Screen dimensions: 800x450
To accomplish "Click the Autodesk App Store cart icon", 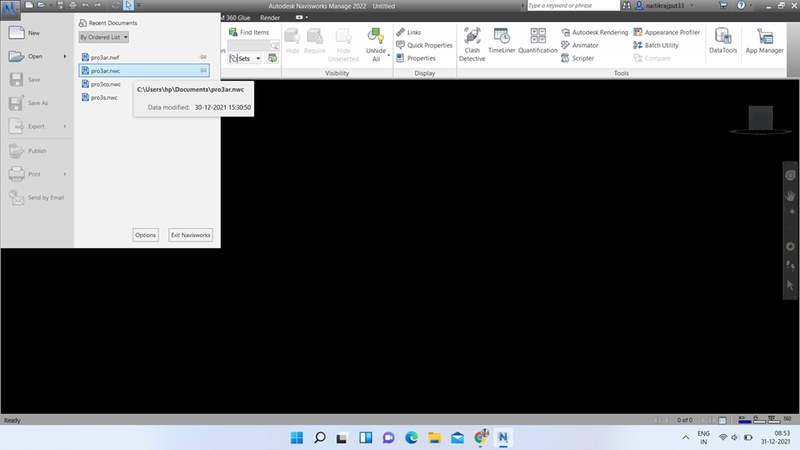I will [723, 5].
